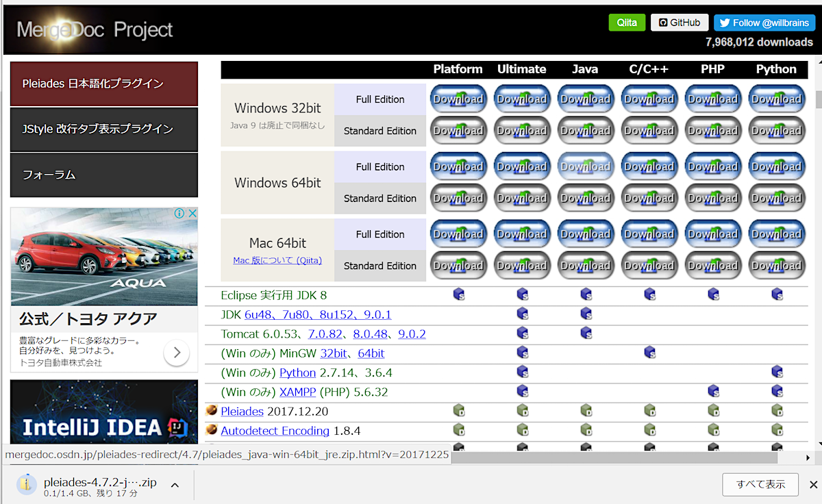Download Mac 64bit Full Edition Platform package
The width and height of the screenshot is (822, 504).
point(458,234)
